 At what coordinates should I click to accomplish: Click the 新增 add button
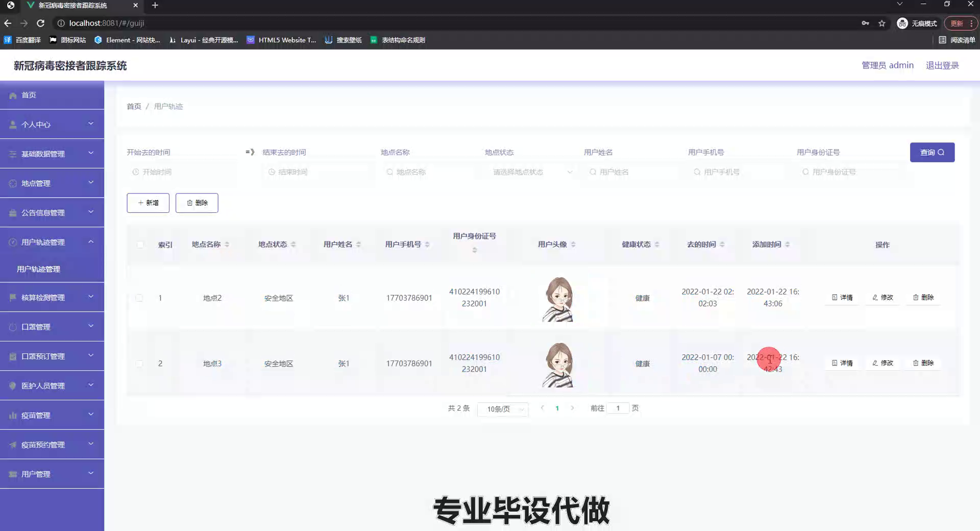pyautogui.click(x=148, y=203)
